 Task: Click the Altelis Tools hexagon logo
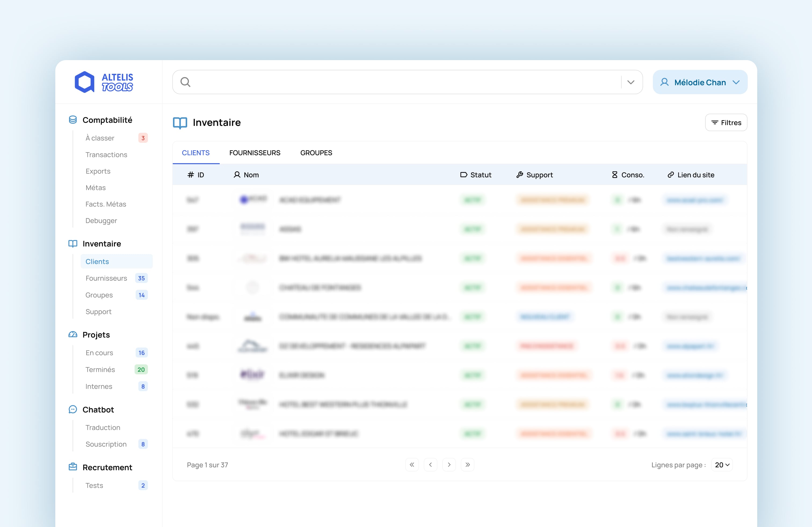point(84,82)
